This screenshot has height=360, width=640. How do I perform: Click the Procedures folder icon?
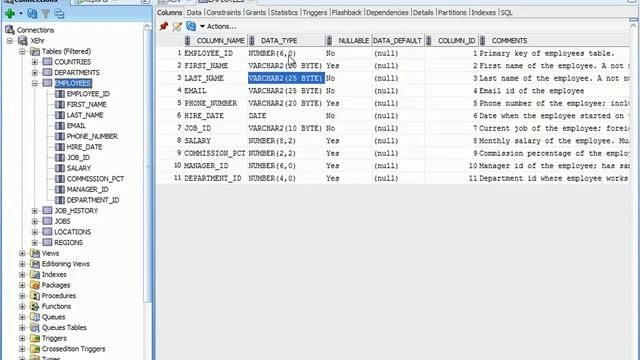(x=35, y=296)
